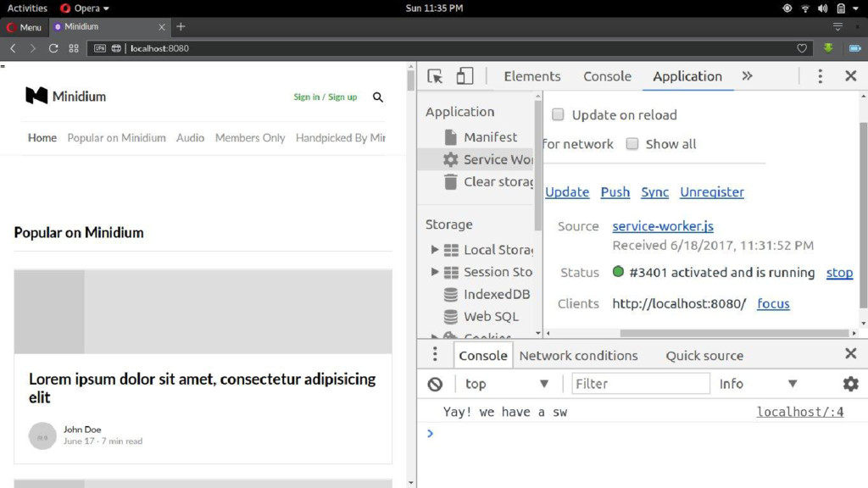This screenshot has width=868, height=488.
Task: Reload the localhost page
Action: click(53, 48)
